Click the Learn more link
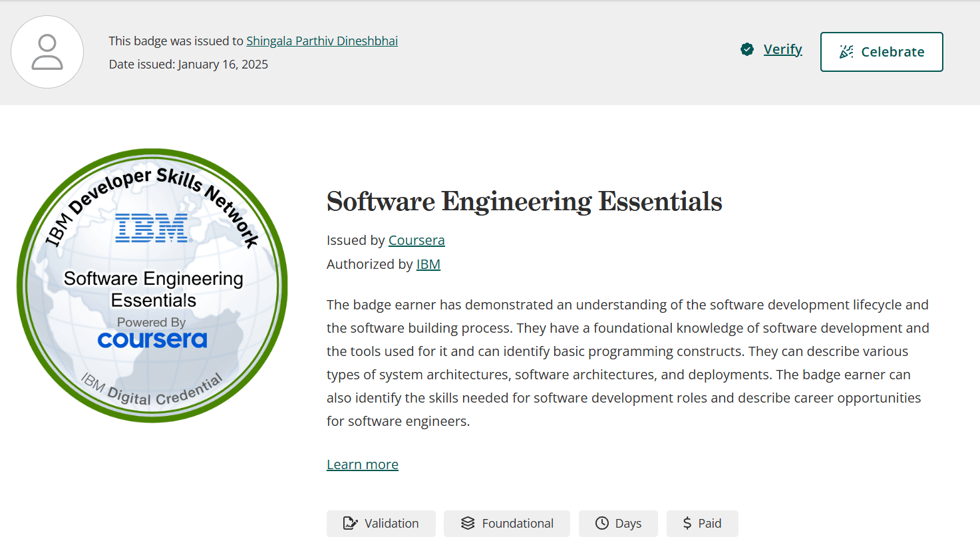The width and height of the screenshot is (980, 537). 363,464
